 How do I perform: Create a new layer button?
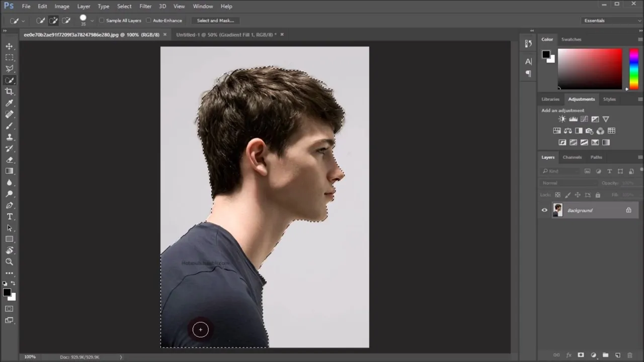(x=618, y=355)
